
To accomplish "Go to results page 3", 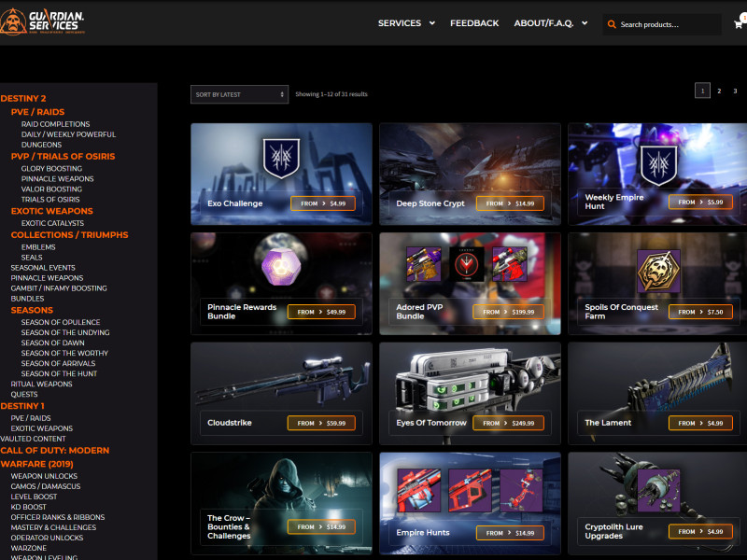I will 735,91.
